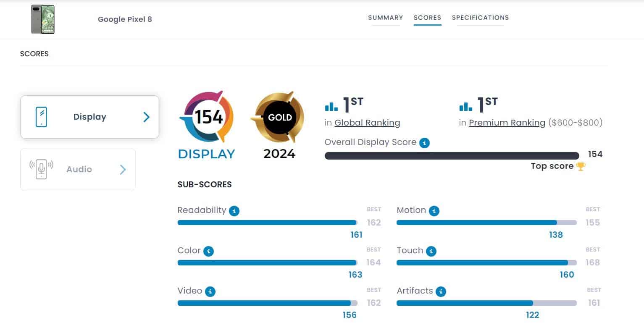Click the Touch score bar
Screen dimensions: 644x328
coord(486,263)
